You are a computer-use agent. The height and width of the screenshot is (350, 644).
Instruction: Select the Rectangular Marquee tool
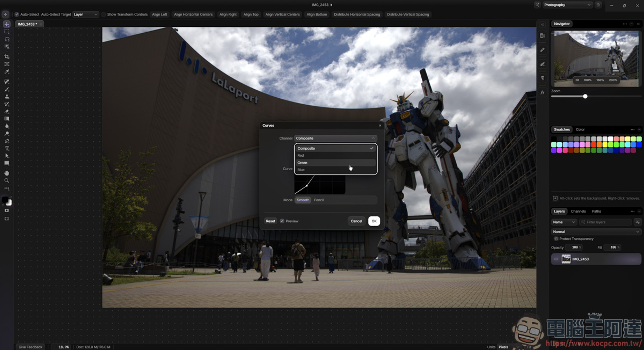tap(7, 32)
